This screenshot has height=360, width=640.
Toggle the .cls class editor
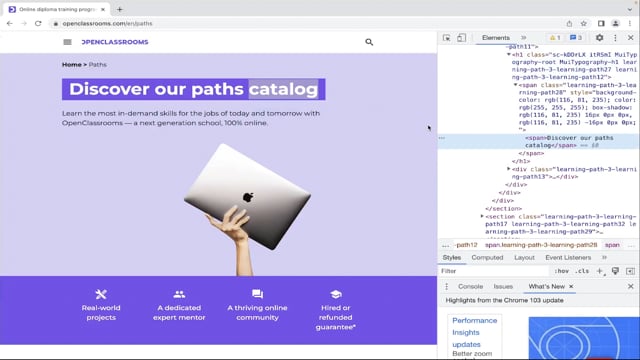[x=582, y=271]
